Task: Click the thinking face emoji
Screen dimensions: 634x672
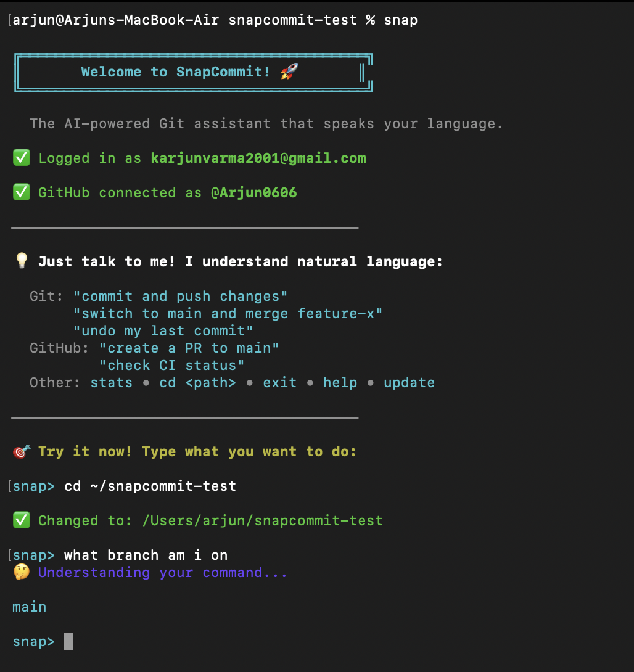Action: [x=21, y=573]
